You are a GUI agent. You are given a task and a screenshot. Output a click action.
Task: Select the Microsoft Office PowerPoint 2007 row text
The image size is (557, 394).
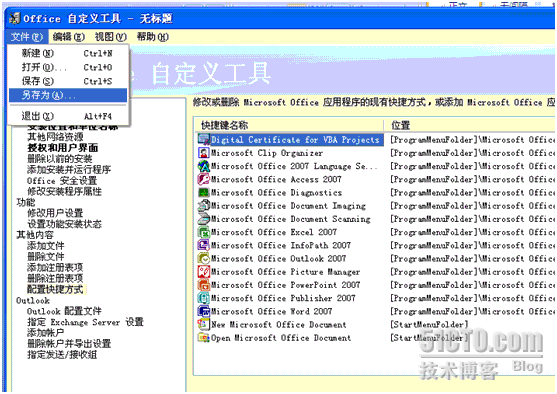pyautogui.click(x=285, y=285)
